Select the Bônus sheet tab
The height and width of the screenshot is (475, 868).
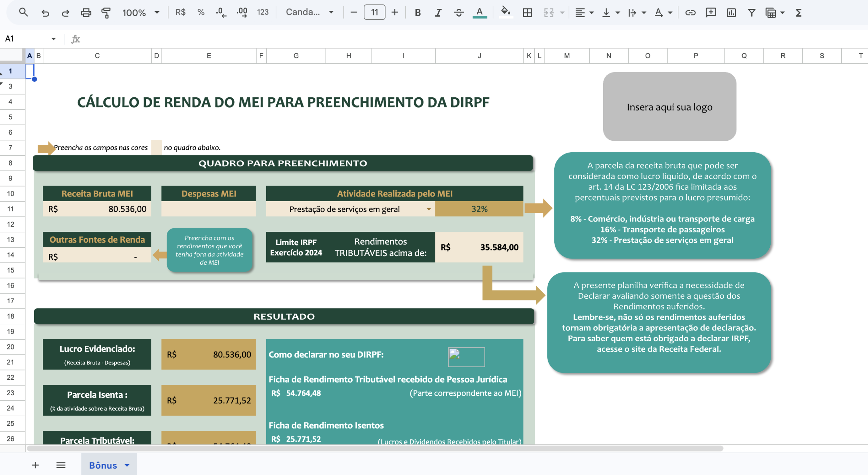pos(109,465)
